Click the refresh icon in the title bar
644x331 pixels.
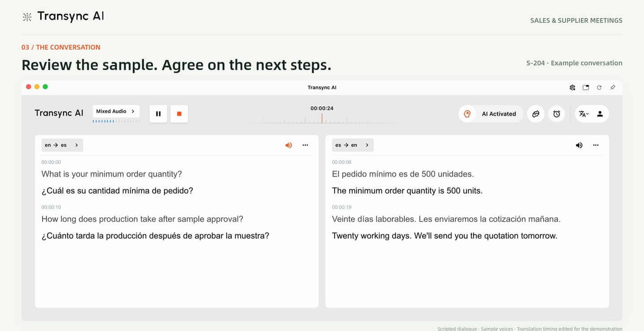599,88
